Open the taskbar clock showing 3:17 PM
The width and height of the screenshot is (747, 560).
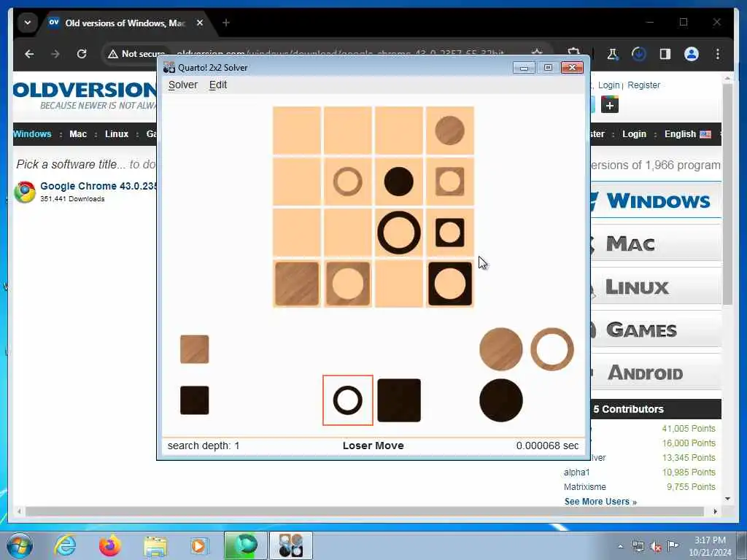(710, 546)
